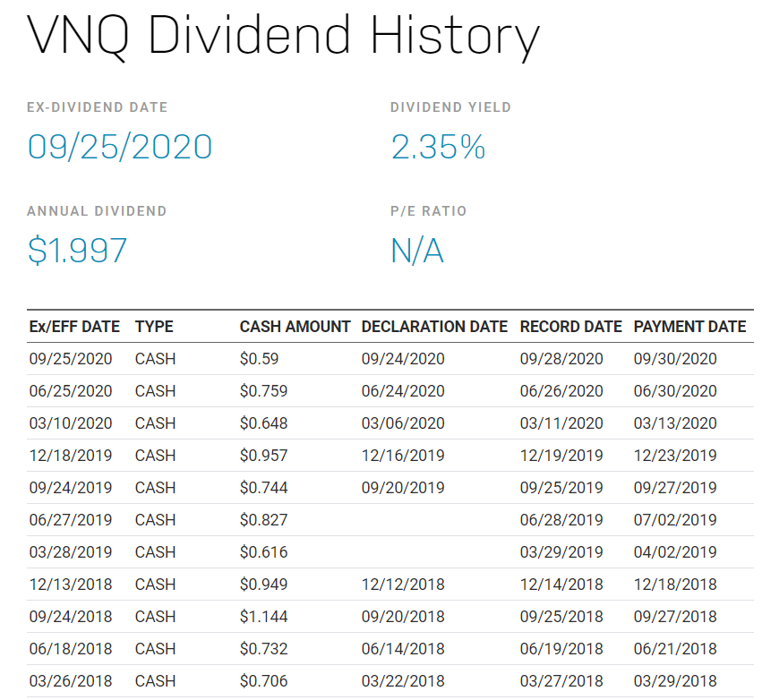762x700 pixels.
Task: Click the annual dividend value $1.997
Action: [77, 251]
